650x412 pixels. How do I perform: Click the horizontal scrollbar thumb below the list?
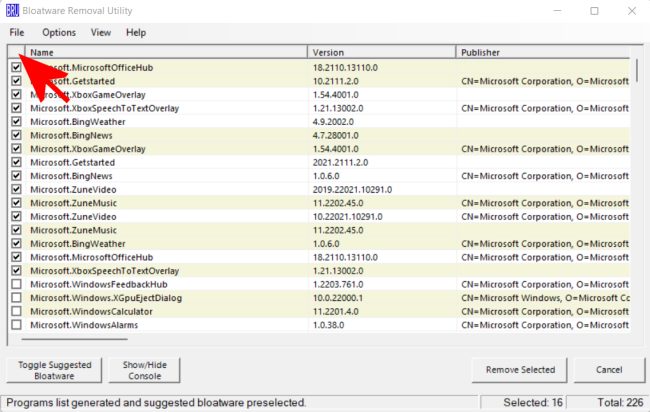coord(75,339)
